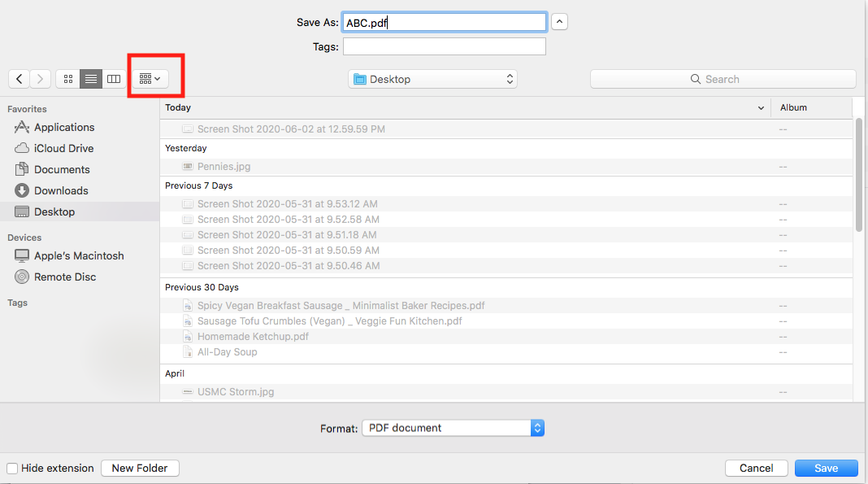This screenshot has width=868, height=484.
Task: Open the Format PDF document dropdown
Action: click(454, 428)
